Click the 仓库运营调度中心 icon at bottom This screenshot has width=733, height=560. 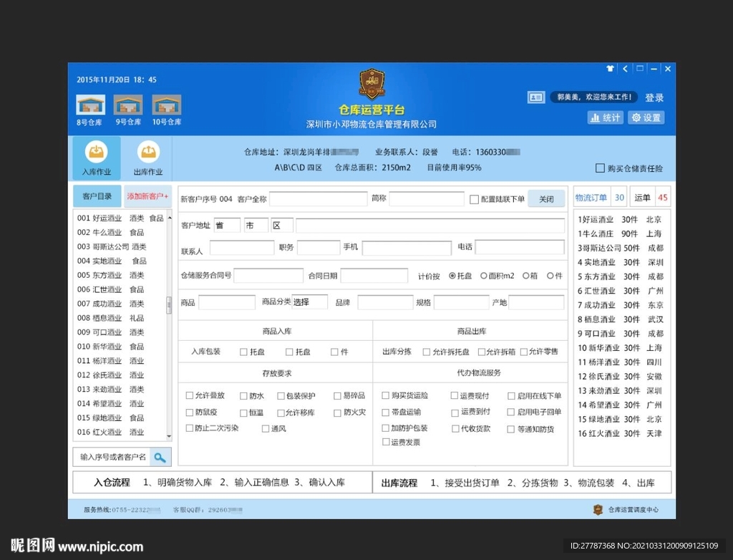point(598,509)
